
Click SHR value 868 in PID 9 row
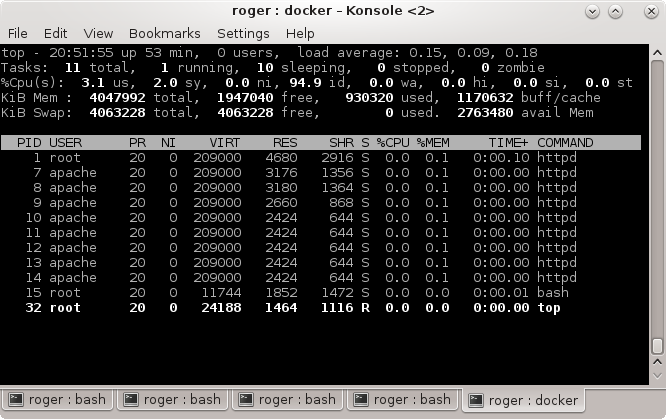coord(341,202)
